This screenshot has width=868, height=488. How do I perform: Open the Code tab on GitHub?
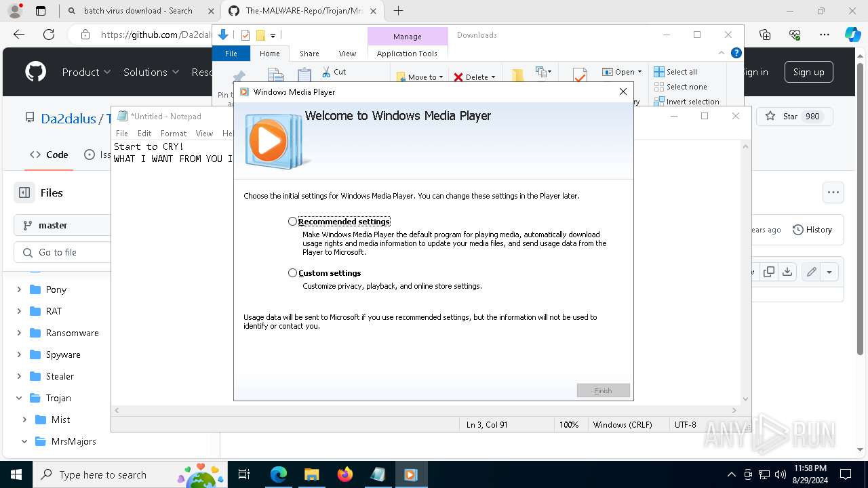(x=49, y=155)
